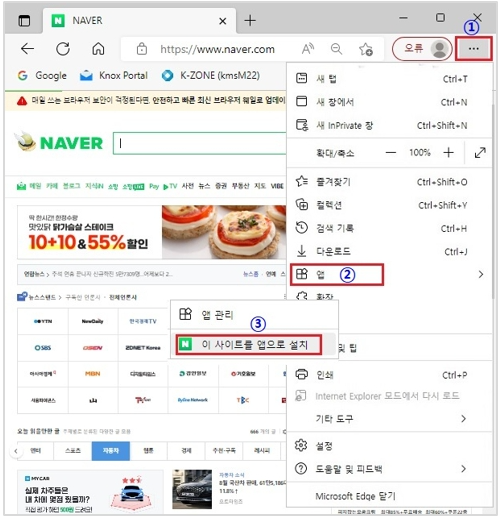The image size is (504, 520).
Task: Decrease zoom with minus button
Action: [x=391, y=153]
